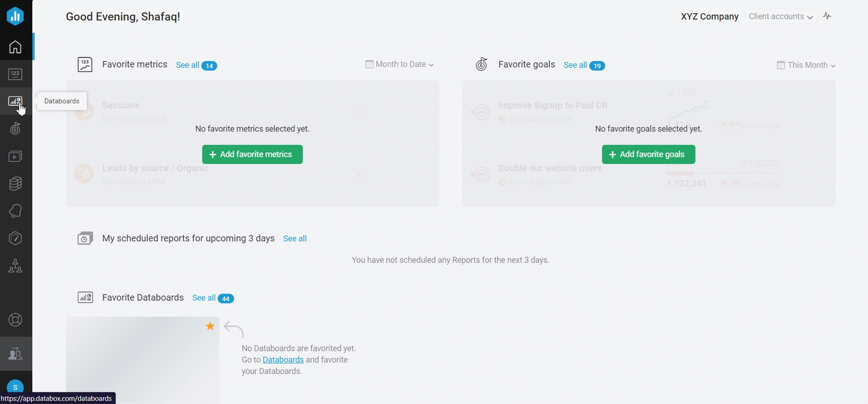Click the activity pulse icon at top right
The image size is (868, 404).
[x=827, y=16]
